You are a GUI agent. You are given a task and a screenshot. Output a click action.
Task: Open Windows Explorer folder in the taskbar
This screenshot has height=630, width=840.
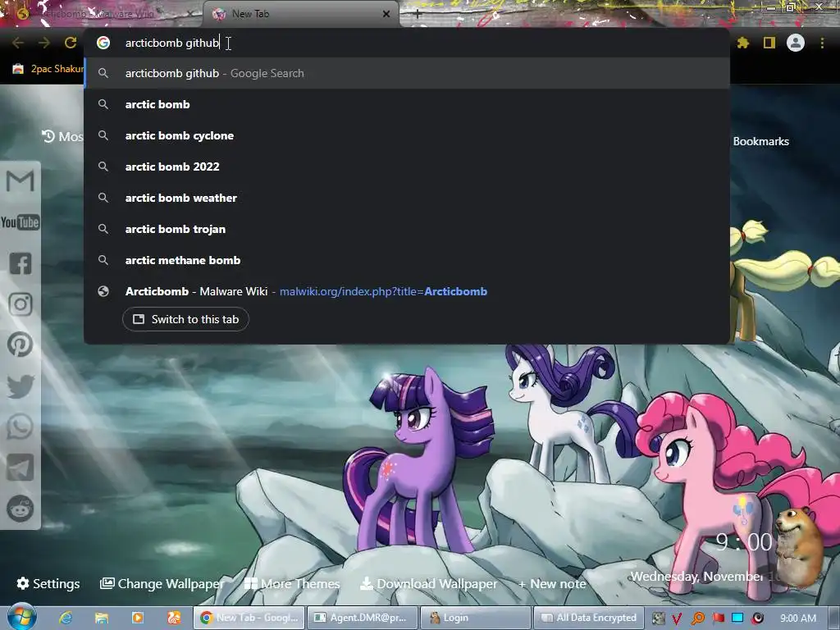(102, 618)
